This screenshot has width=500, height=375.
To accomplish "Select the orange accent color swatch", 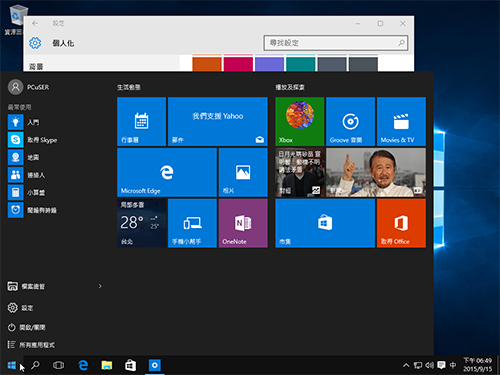I will 207,64.
